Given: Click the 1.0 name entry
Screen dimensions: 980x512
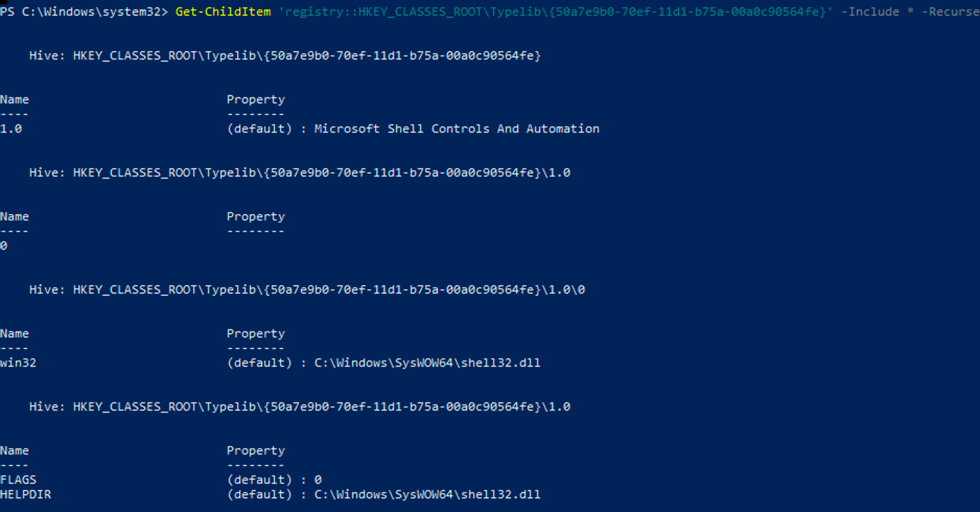Looking at the screenshot, I should (x=11, y=129).
